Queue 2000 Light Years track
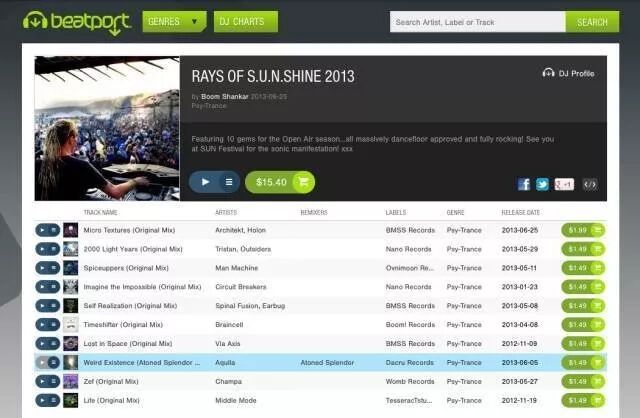 click(x=53, y=249)
